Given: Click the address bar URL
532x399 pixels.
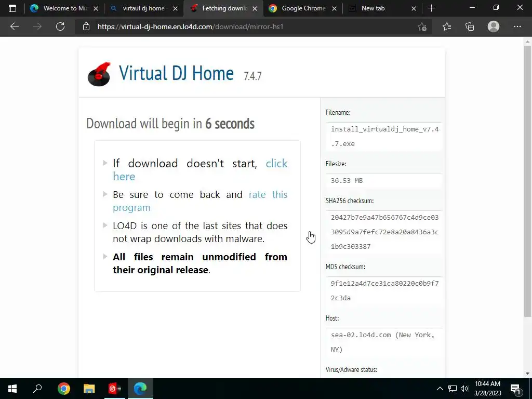Looking at the screenshot, I should coord(190,26).
